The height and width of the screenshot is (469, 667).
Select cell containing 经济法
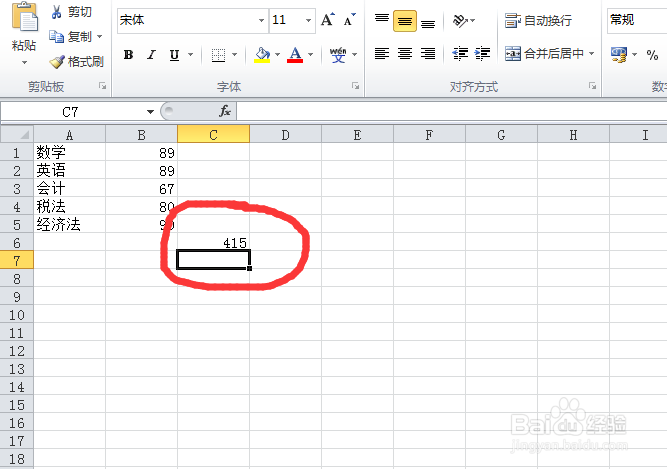(x=69, y=224)
